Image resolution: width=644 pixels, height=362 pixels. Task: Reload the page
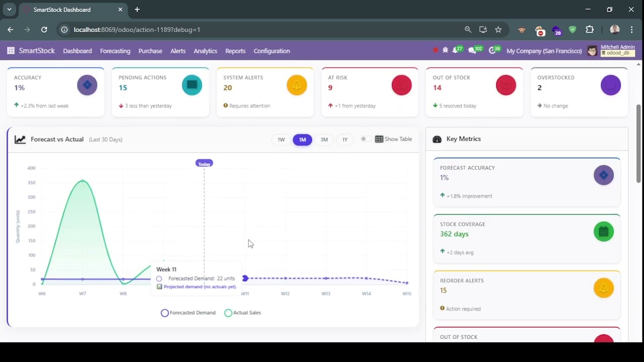click(x=44, y=30)
